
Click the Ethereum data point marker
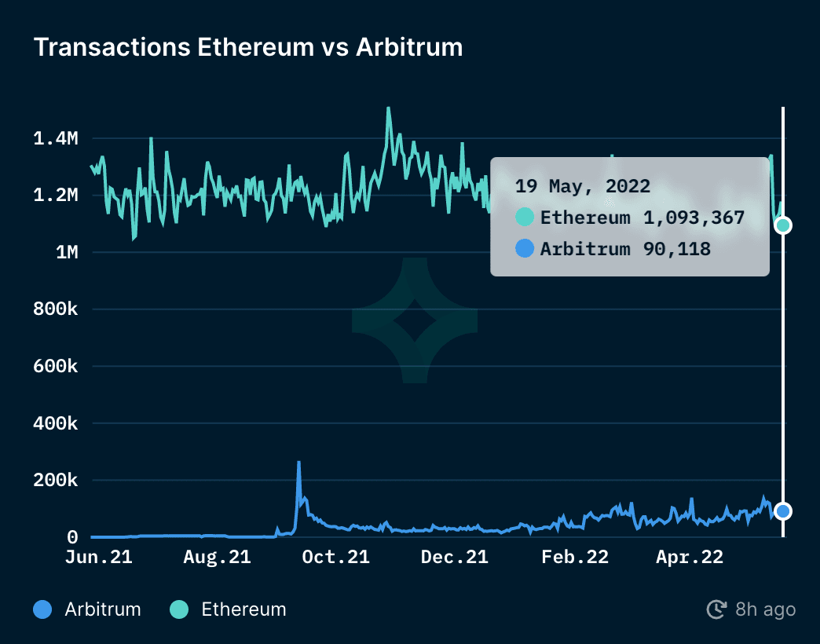[782, 225]
